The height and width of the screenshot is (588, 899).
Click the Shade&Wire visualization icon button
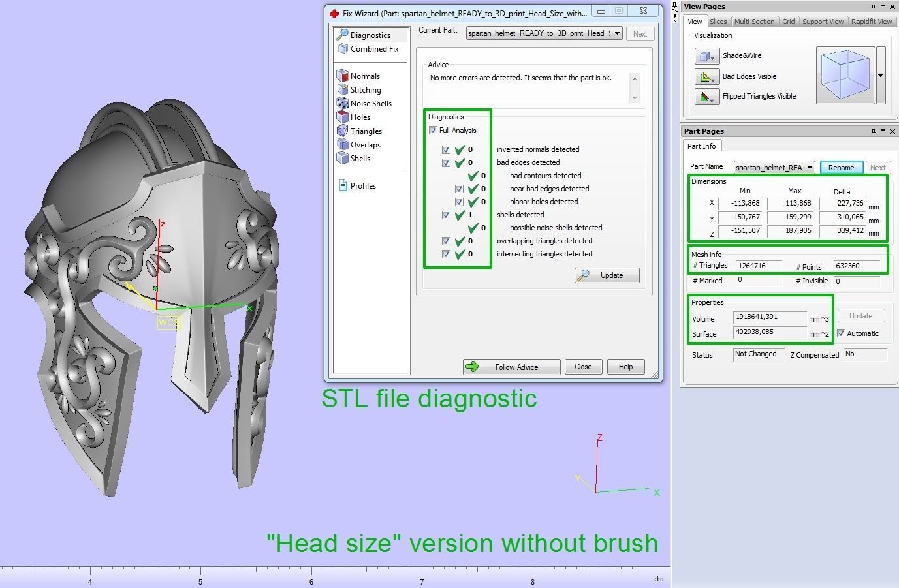(707, 56)
